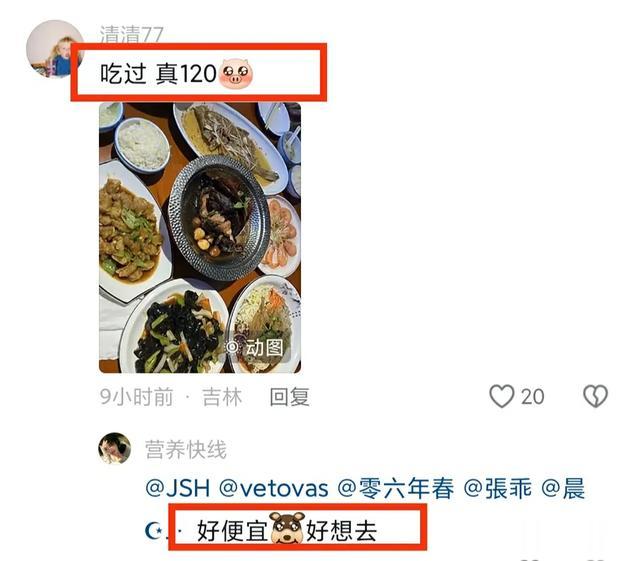Like the comment using the heart icon

click(x=502, y=396)
